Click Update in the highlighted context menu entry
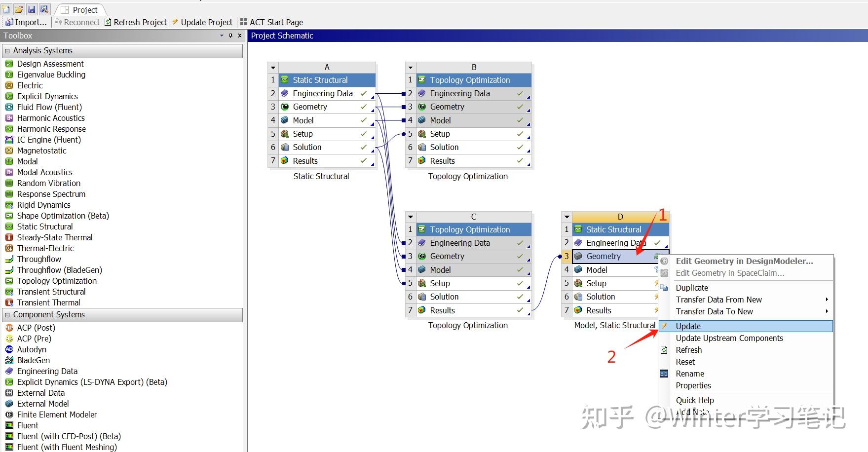This screenshot has width=868, height=452. (688, 326)
